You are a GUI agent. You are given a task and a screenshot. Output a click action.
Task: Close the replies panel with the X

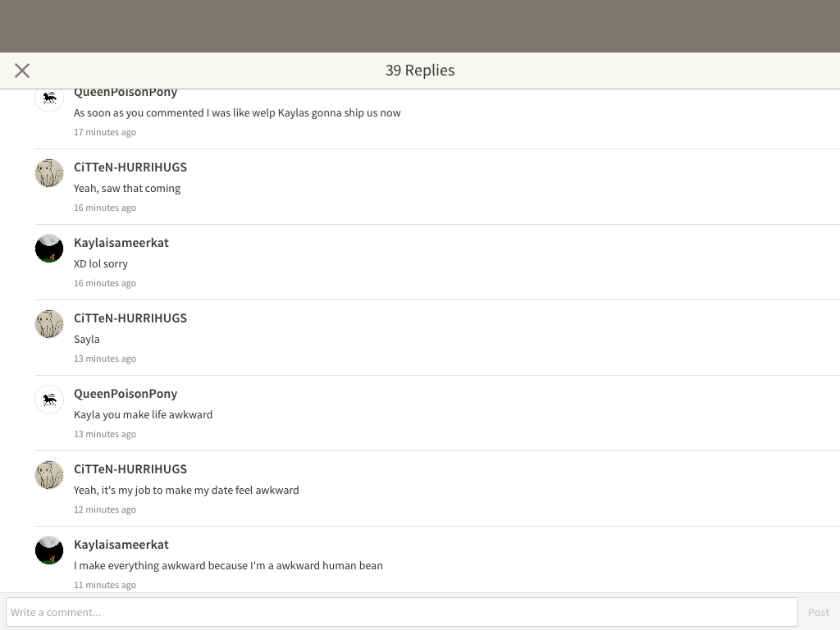point(22,71)
